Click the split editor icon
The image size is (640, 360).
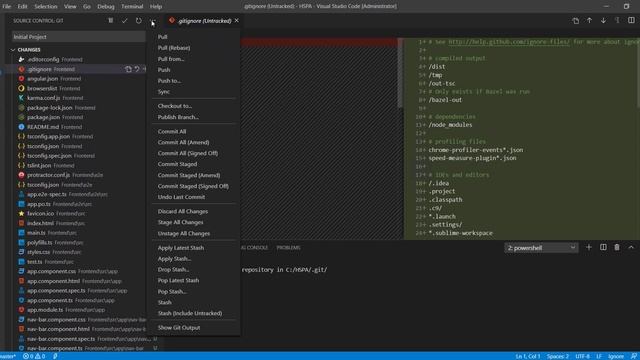click(631, 20)
